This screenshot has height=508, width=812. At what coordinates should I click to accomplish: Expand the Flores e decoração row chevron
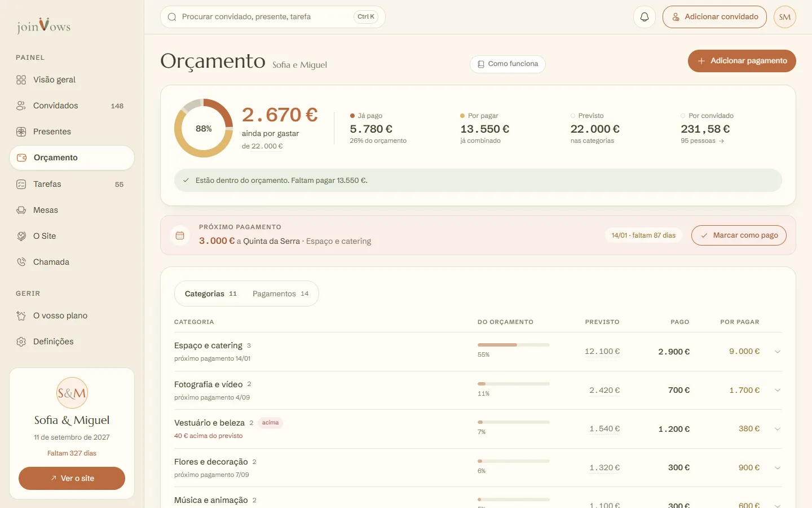pyautogui.click(x=778, y=467)
